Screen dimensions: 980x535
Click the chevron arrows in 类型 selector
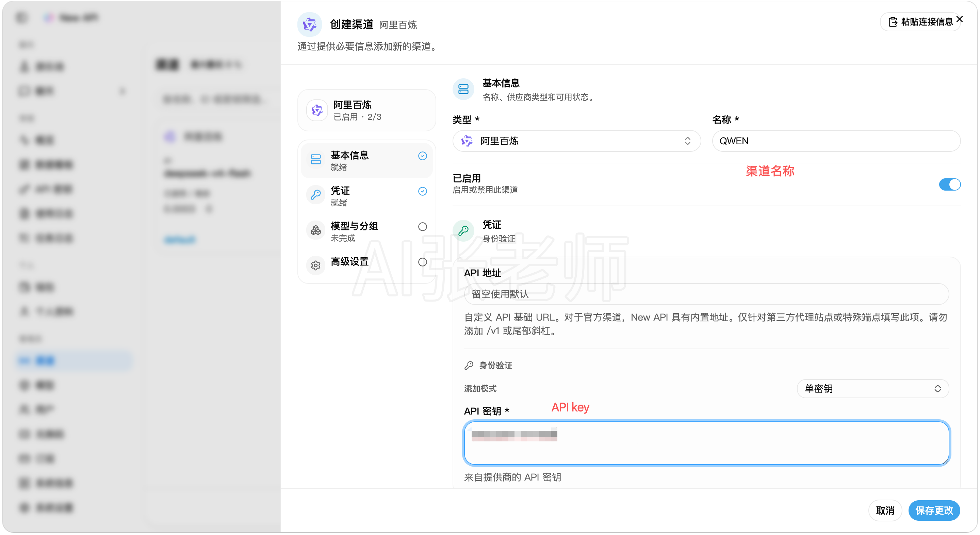point(687,141)
